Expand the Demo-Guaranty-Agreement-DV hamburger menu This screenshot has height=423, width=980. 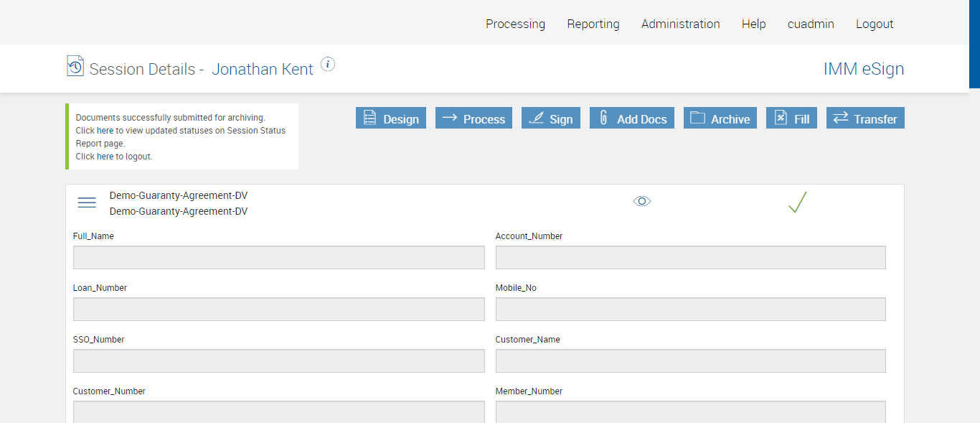tap(87, 203)
